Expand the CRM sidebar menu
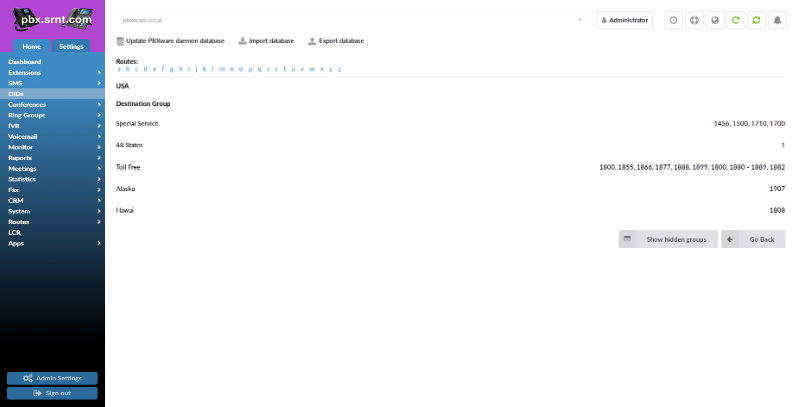This screenshot has width=797, height=407. [52, 200]
